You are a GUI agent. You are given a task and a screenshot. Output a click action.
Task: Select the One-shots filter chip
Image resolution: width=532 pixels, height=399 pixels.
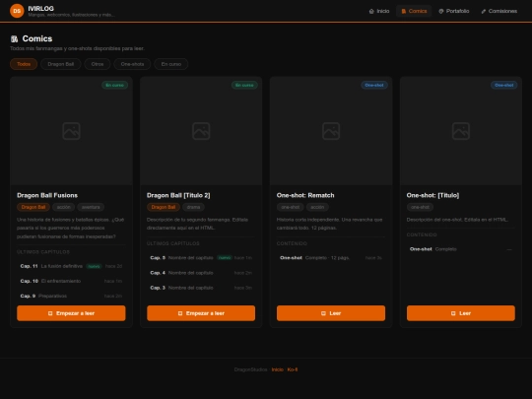132,64
